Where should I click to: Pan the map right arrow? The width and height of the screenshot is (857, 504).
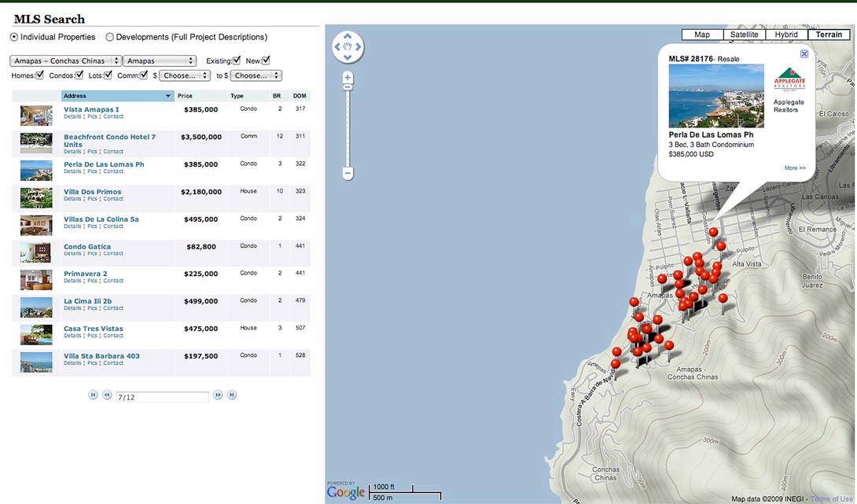coord(358,47)
